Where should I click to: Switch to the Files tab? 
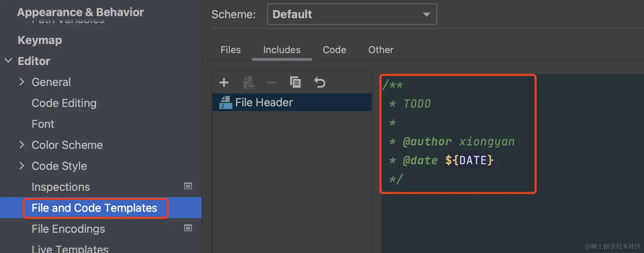[x=231, y=50]
